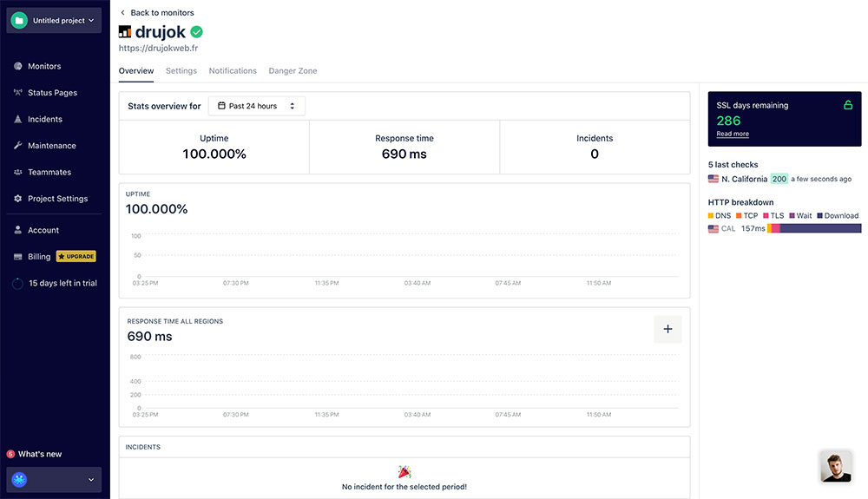Click the Maintenance wrench icon
The height and width of the screenshot is (499, 868).
(17, 146)
